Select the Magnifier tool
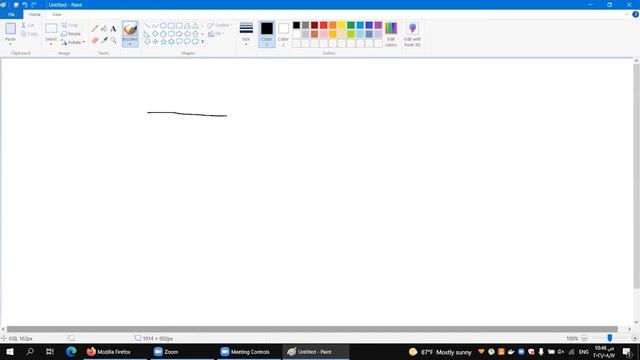Screen dimensions: 640x360 (113, 40)
